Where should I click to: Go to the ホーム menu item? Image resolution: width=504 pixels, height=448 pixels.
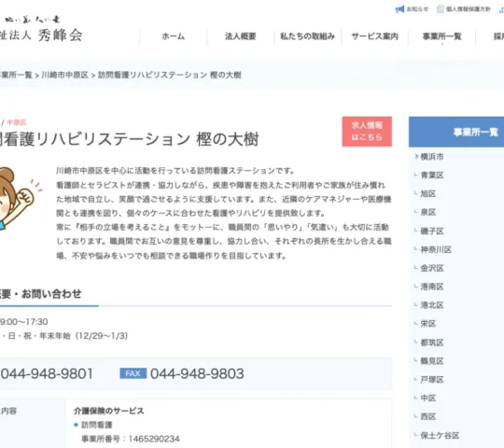(174, 36)
